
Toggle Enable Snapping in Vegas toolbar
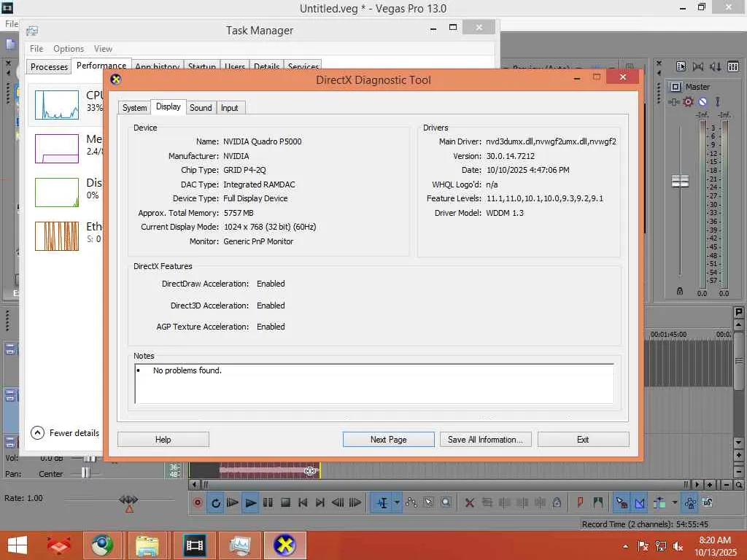click(622, 502)
